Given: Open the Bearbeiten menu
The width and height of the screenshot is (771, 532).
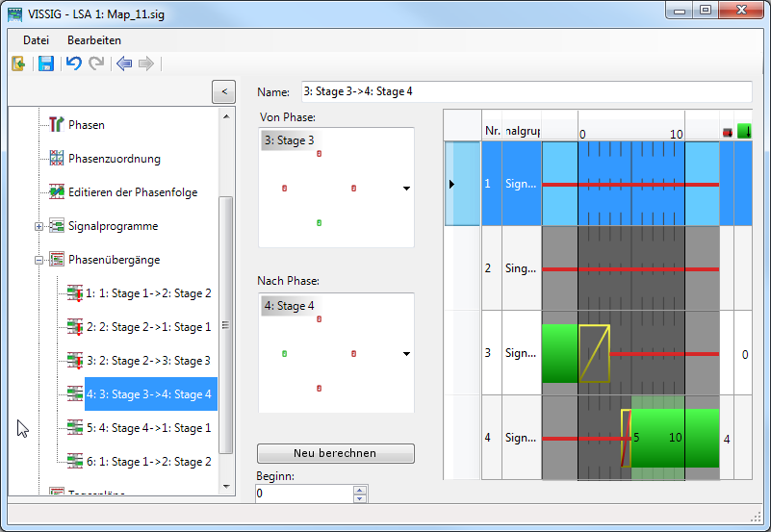Looking at the screenshot, I should [94, 40].
